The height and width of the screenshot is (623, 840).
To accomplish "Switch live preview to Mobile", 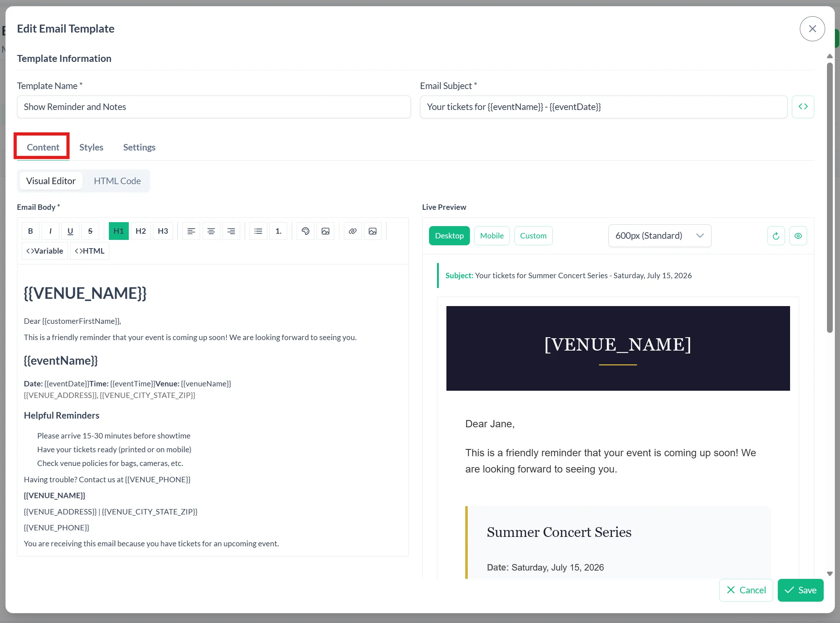I will [492, 236].
